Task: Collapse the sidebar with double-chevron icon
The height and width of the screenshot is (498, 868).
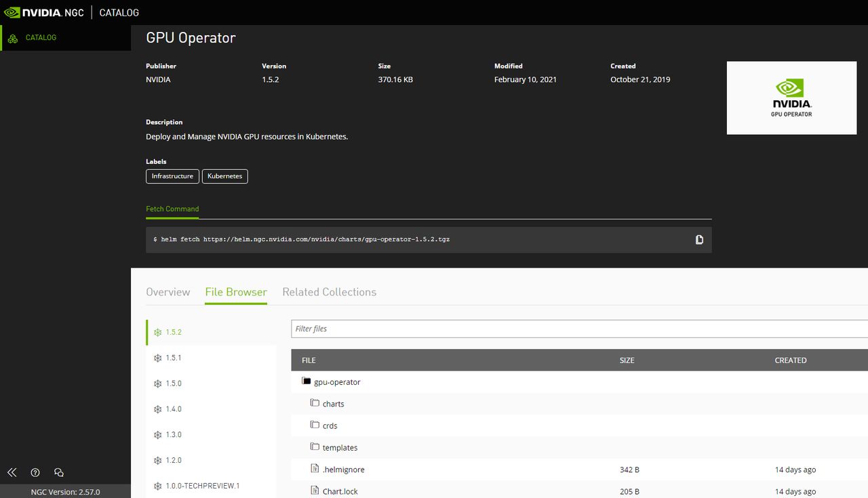Action: [12, 472]
